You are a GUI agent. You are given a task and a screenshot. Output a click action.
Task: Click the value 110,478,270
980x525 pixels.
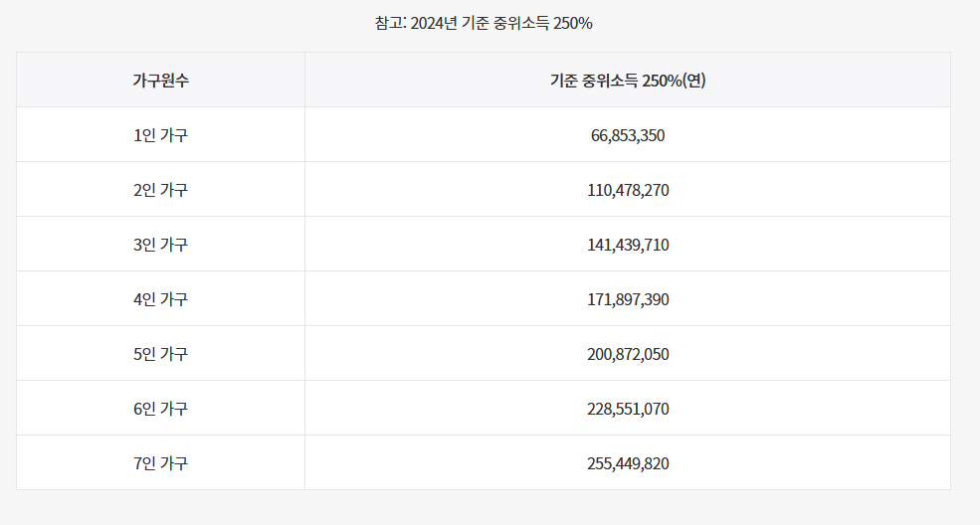coord(628,190)
